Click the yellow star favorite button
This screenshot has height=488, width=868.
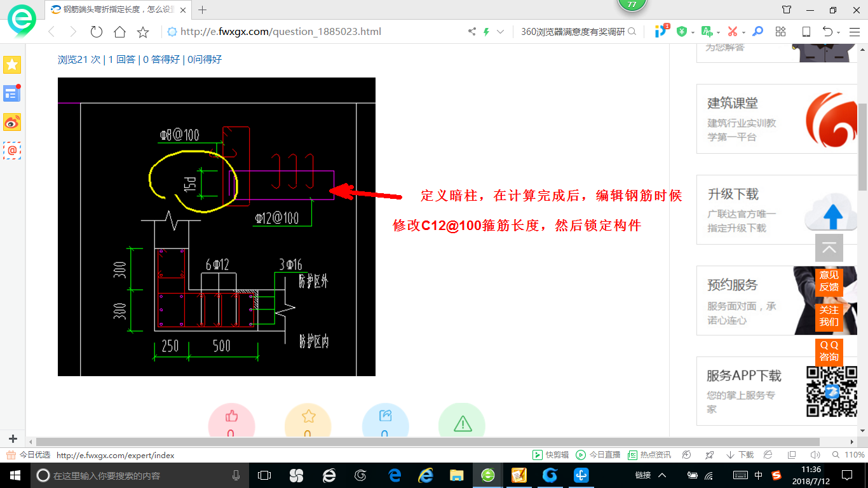coord(308,419)
